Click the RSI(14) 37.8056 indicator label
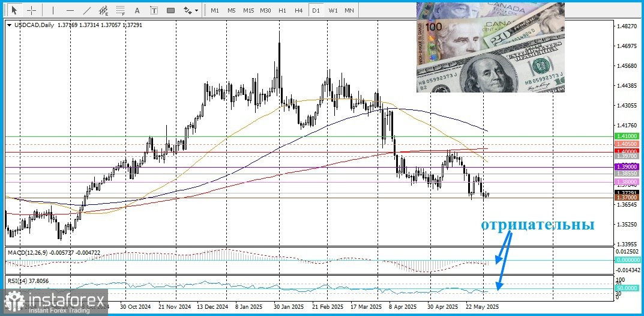Viewport: 644px width, 316px height. point(28,281)
